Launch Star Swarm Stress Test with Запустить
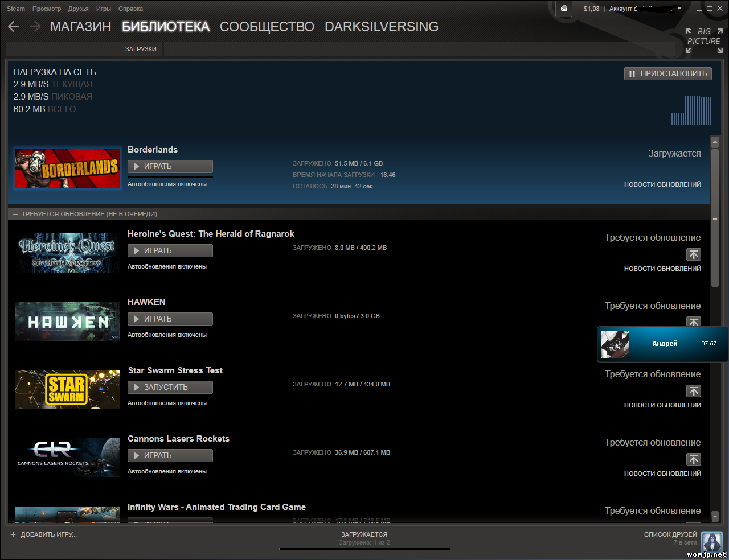 click(x=170, y=387)
